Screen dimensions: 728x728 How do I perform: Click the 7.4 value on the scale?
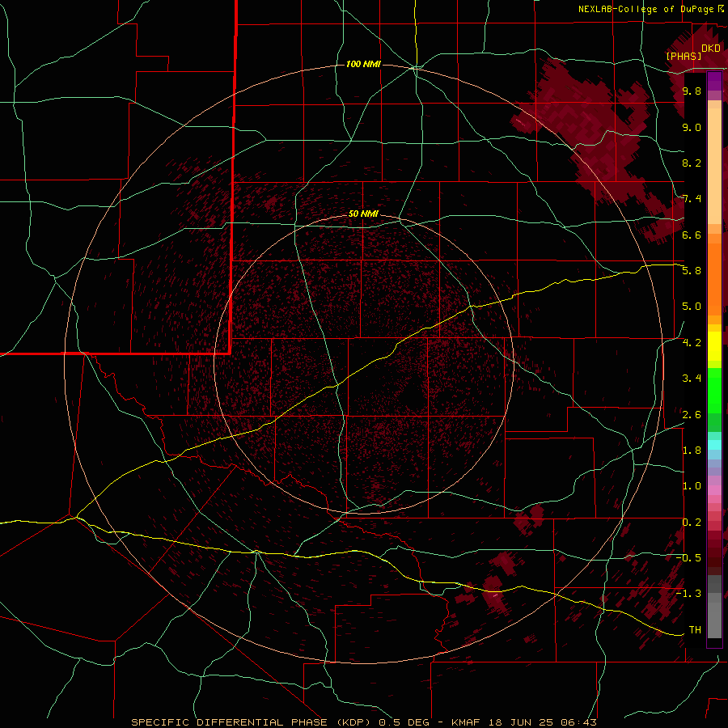point(692,199)
